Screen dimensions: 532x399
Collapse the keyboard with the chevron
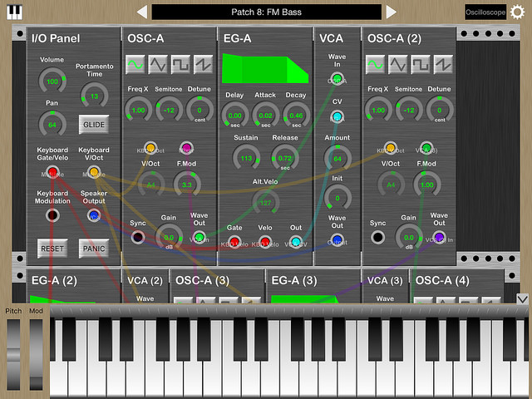(522, 299)
